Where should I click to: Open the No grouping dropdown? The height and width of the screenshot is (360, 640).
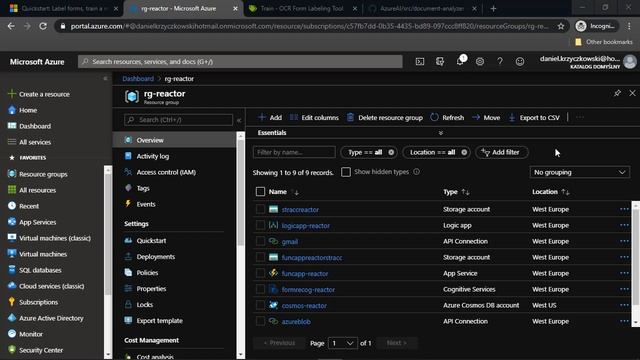click(580, 172)
